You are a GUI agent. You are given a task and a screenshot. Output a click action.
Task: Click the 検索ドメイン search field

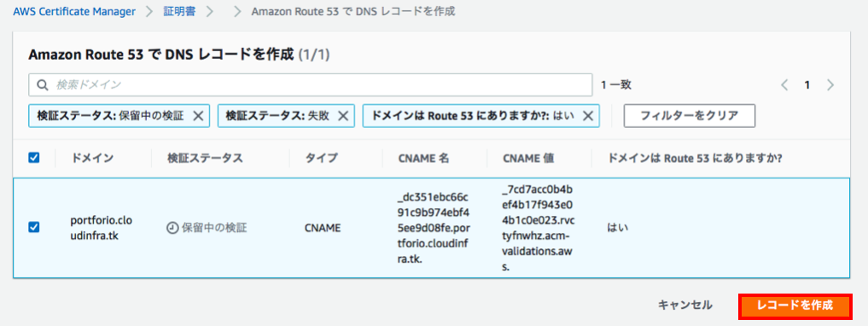coord(310,84)
